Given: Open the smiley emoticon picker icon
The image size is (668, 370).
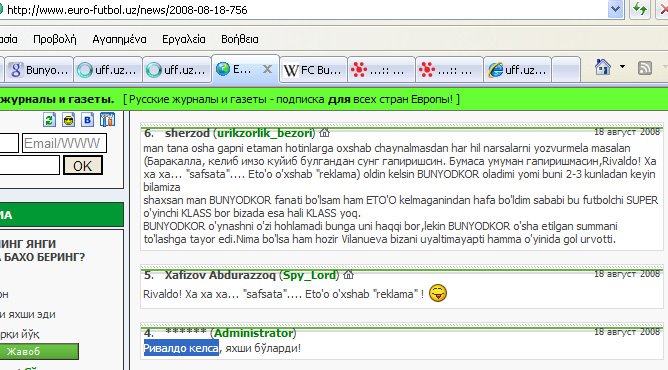Looking at the screenshot, I should [69, 120].
